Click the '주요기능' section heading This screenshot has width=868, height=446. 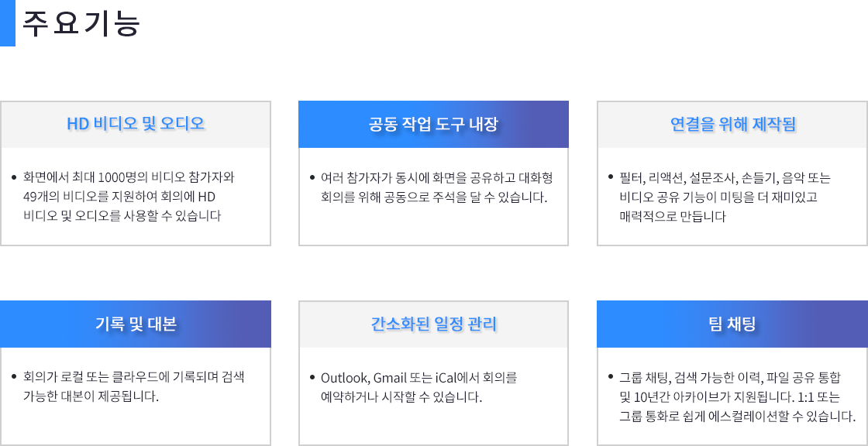tap(81, 24)
